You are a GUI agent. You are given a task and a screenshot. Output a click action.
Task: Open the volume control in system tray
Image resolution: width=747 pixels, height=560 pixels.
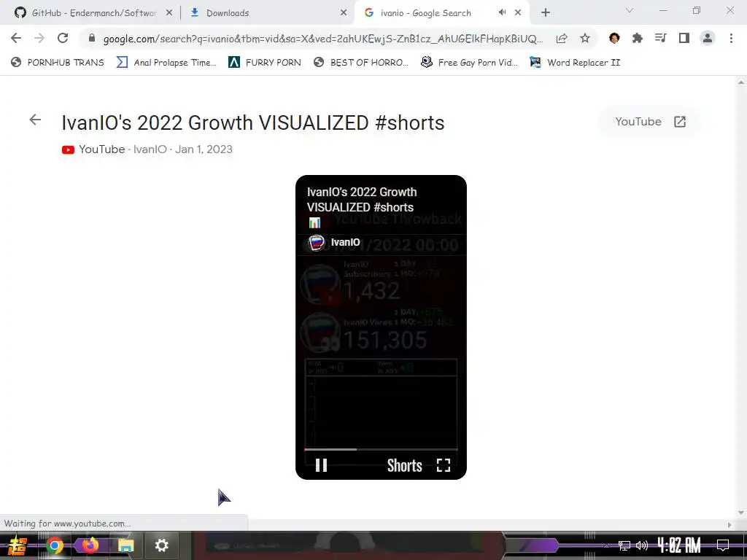642,545
